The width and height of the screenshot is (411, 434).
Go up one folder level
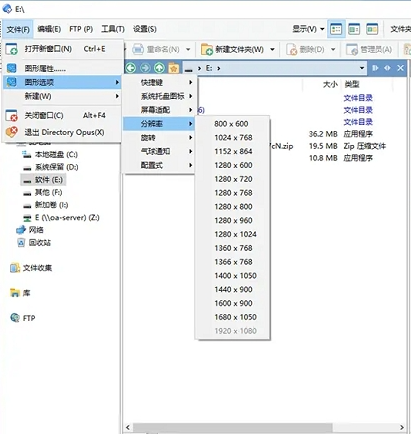[159, 68]
